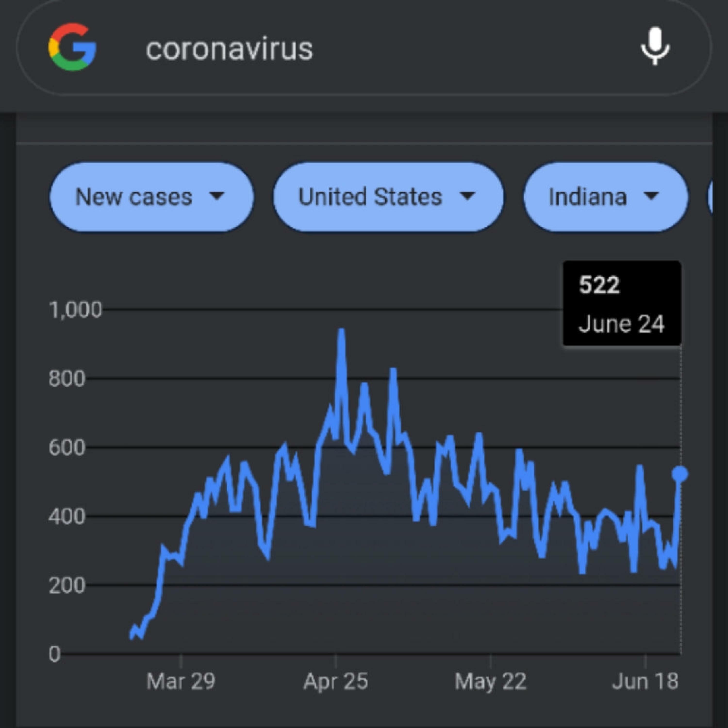
Task: Click the 0 y-axis label
Action: [55, 654]
